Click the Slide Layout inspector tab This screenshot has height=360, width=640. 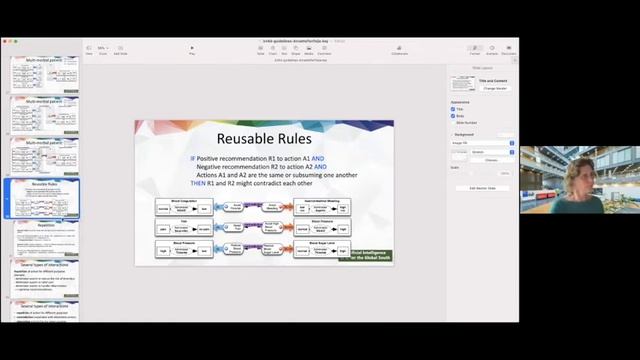[482, 68]
